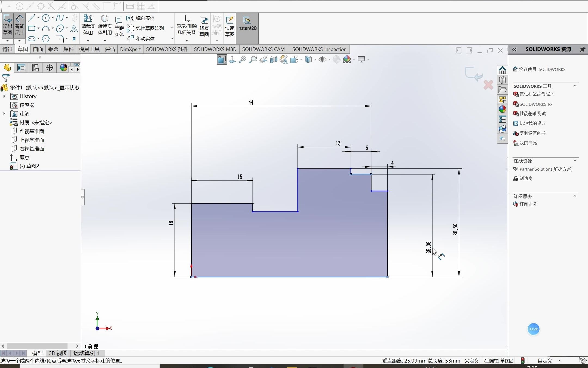Switch to the 钣金 (Sheet Metal) tab
Image resolution: width=588 pixels, height=368 pixels.
click(x=53, y=49)
